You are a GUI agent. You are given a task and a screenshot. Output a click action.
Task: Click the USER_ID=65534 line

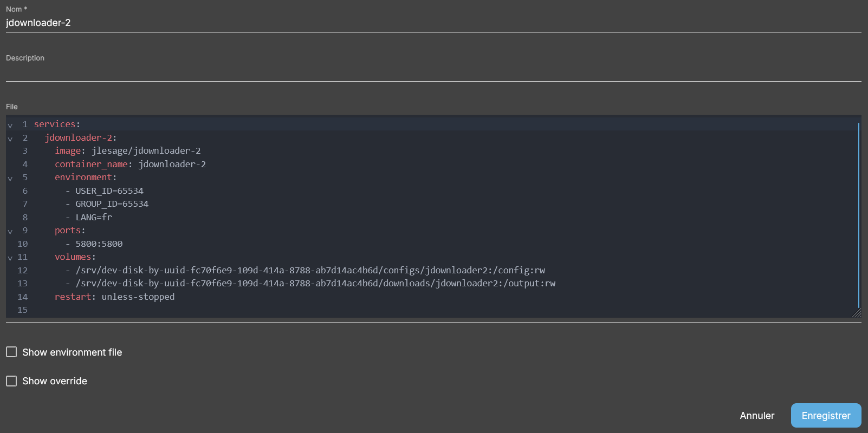tap(104, 191)
